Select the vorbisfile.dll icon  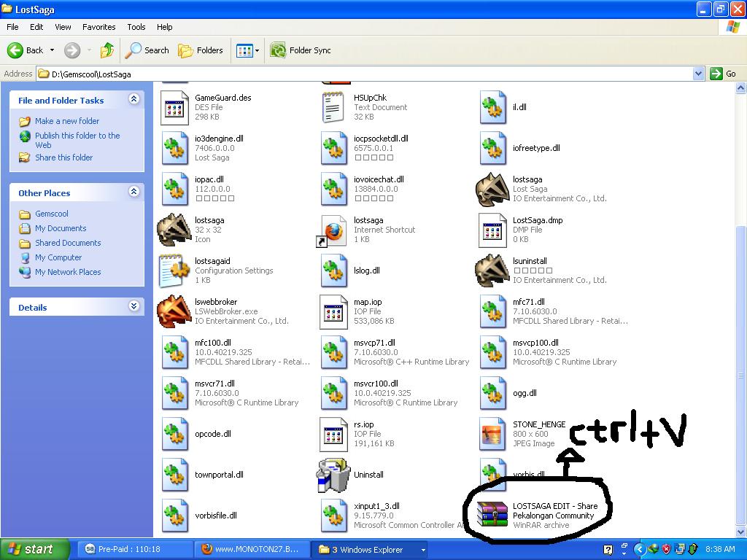(175, 516)
